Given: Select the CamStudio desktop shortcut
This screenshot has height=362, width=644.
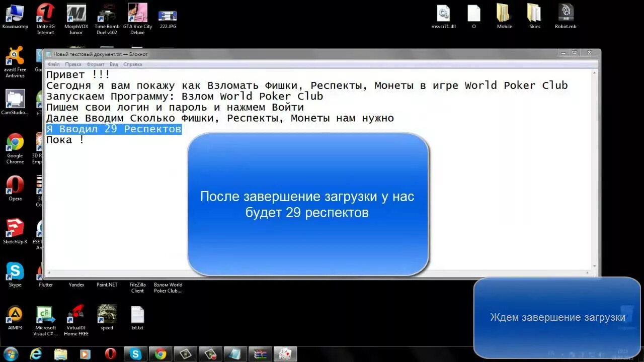Looking at the screenshot, I should (x=15, y=103).
